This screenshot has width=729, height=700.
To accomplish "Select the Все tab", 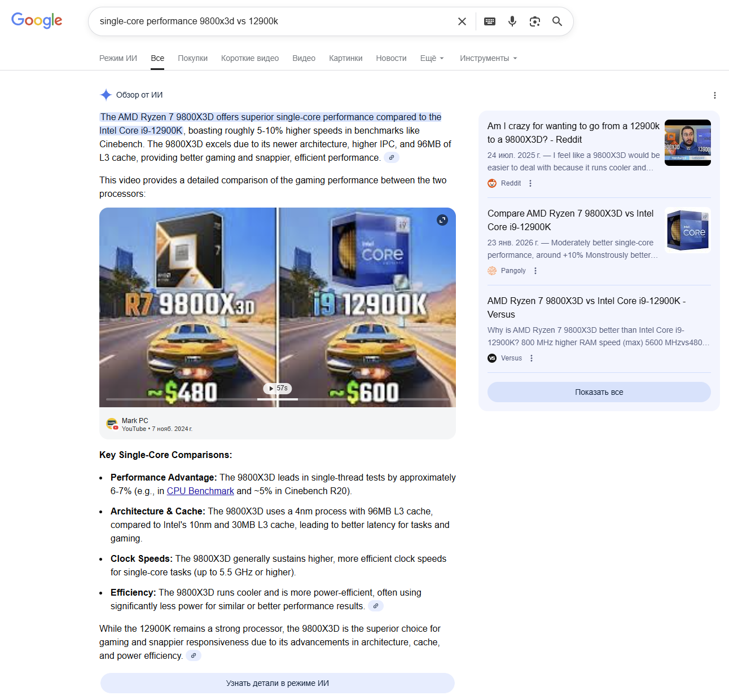I will 157,58.
